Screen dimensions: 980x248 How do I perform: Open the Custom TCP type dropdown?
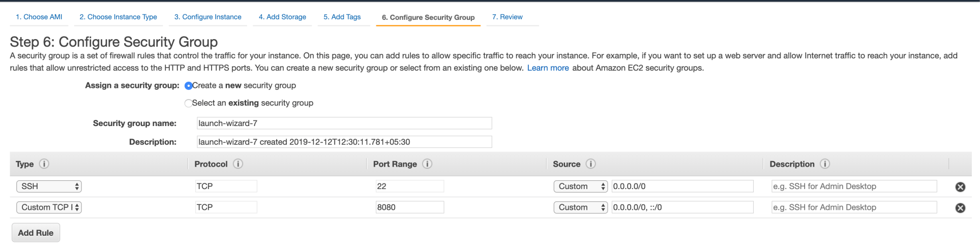pyautogui.click(x=49, y=207)
